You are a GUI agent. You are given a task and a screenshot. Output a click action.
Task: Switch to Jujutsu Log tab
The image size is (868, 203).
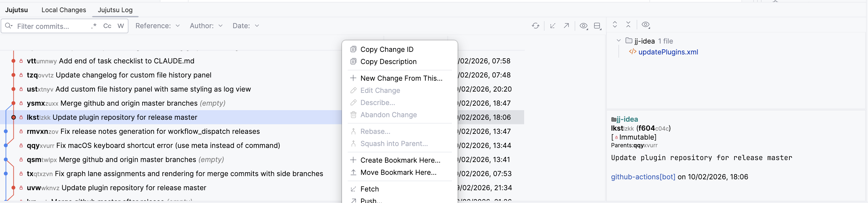pos(115,10)
